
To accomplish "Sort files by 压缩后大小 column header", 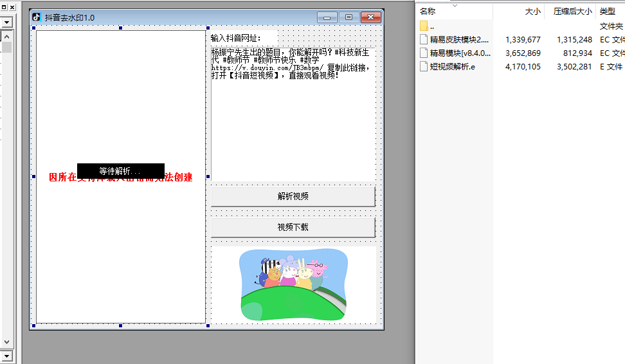I will pyautogui.click(x=572, y=12).
